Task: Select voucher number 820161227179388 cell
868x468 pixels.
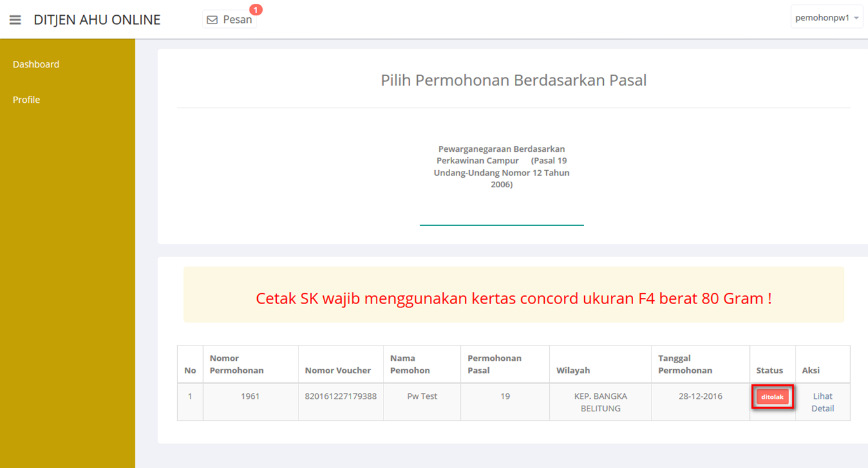Action: 340,396
